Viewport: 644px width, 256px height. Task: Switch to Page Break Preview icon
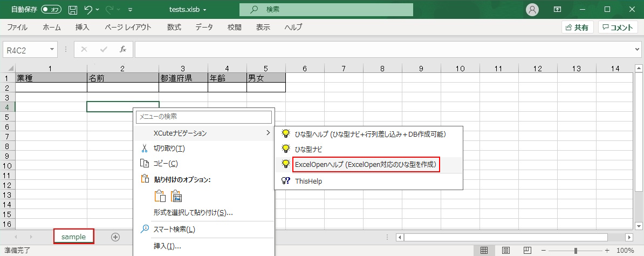pos(528,250)
